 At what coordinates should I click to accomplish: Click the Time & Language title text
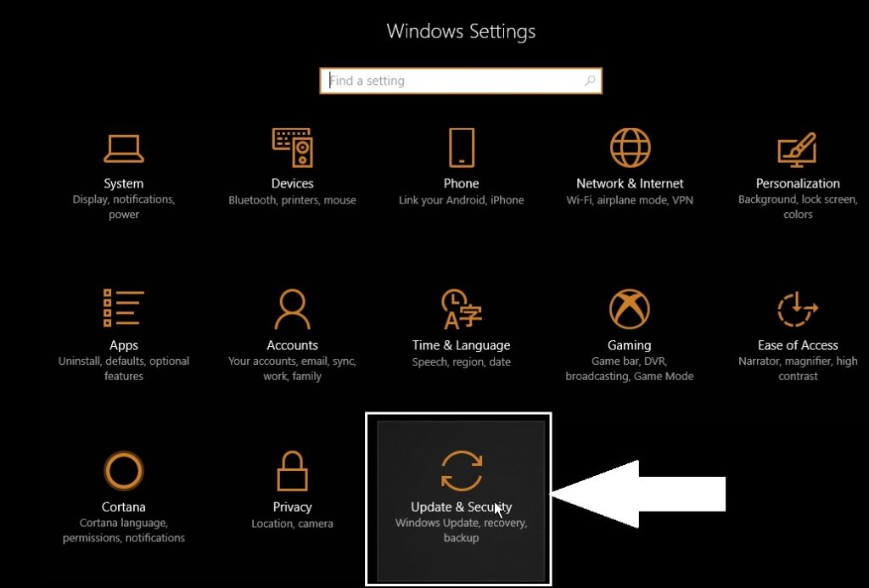click(x=461, y=345)
